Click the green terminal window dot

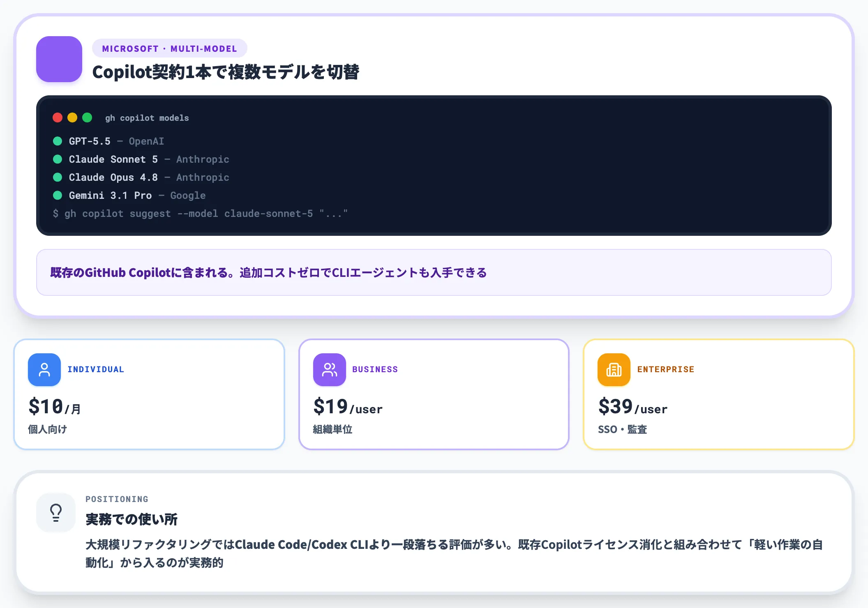point(87,118)
